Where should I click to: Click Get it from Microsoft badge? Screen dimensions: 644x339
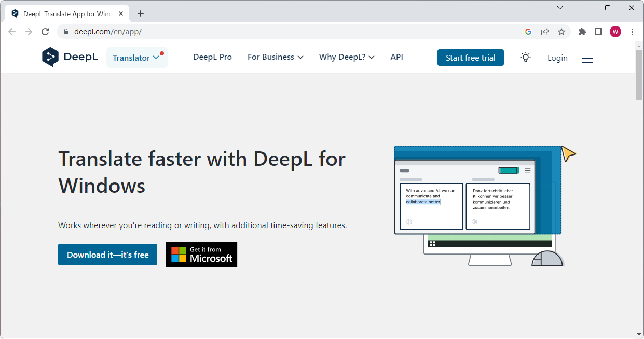(201, 255)
